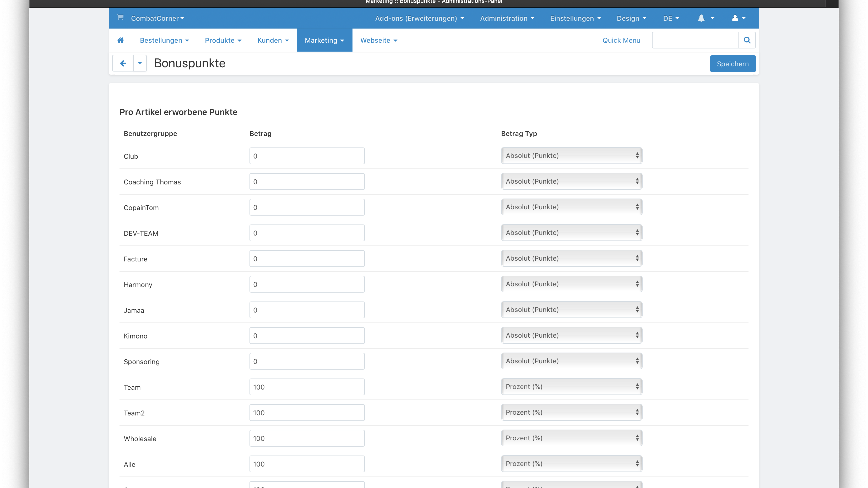Open a new tab with plus icon
868x488 pixels.
[x=832, y=2]
